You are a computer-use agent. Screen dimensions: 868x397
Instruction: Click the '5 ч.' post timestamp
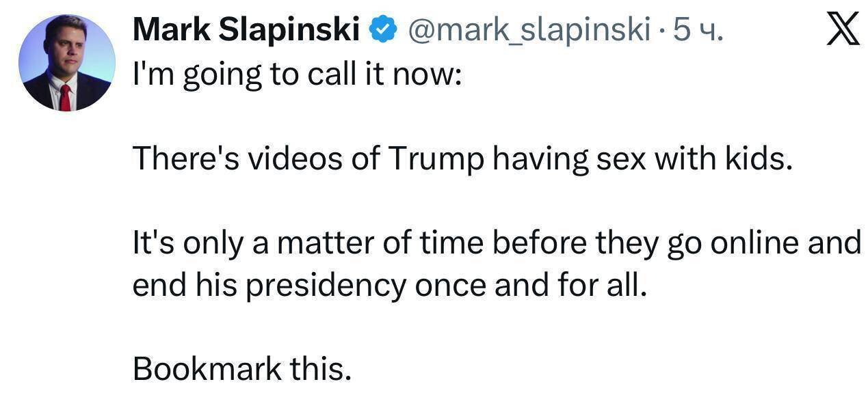coord(697,30)
